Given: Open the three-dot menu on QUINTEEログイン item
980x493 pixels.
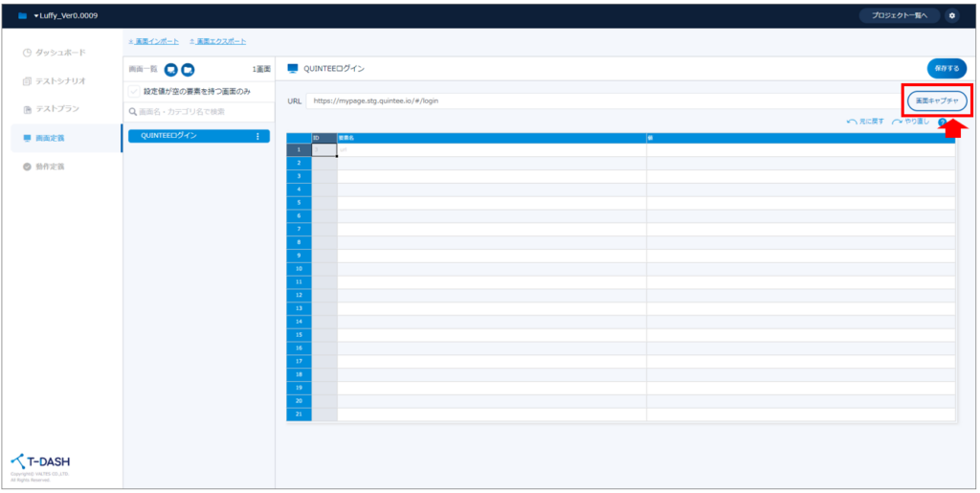Looking at the screenshot, I should 256,137.
